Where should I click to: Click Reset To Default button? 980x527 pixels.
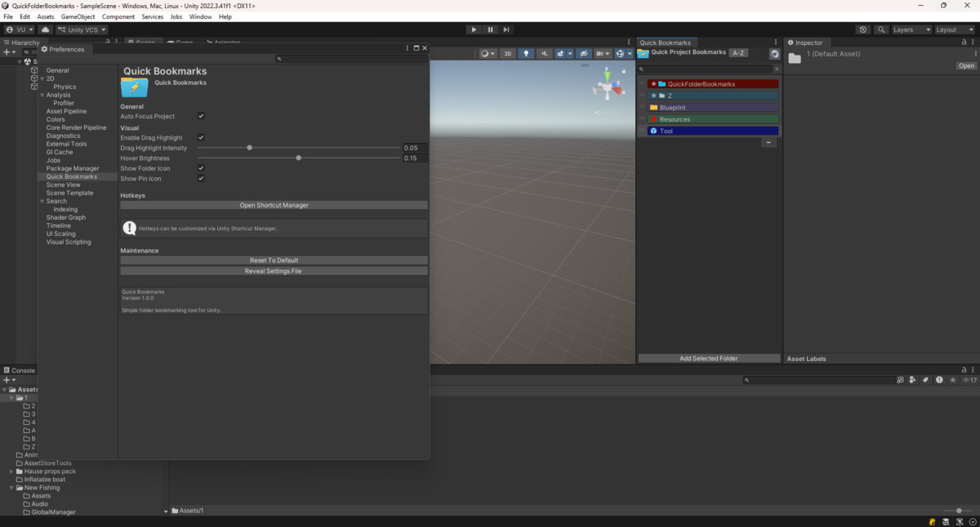[x=274, y=260]
